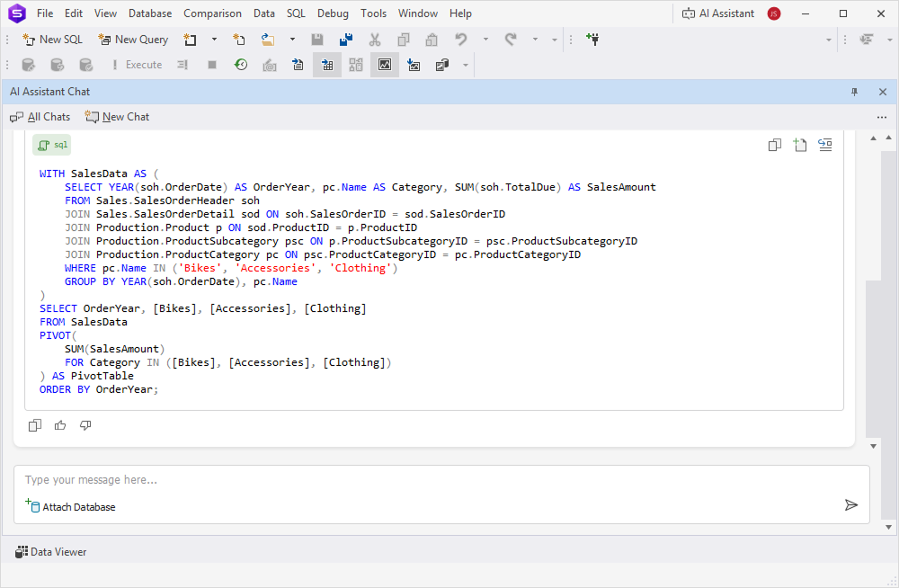This screenshot has width=899, height=588.
Task: Copy the SQL code block
Action: [x=774, y=145]
